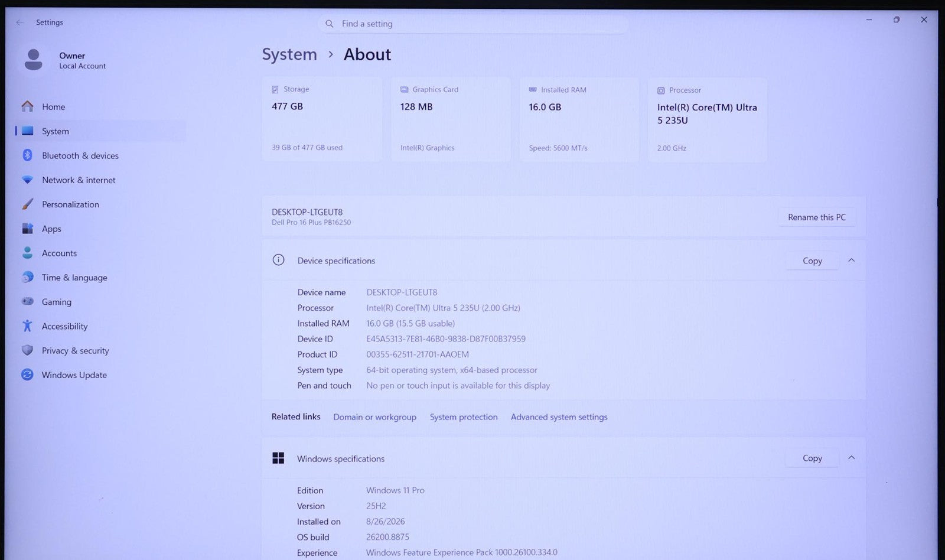The image size is (945, 560).
Task: Click Rename this PC button
Action: tap(817, 217)
